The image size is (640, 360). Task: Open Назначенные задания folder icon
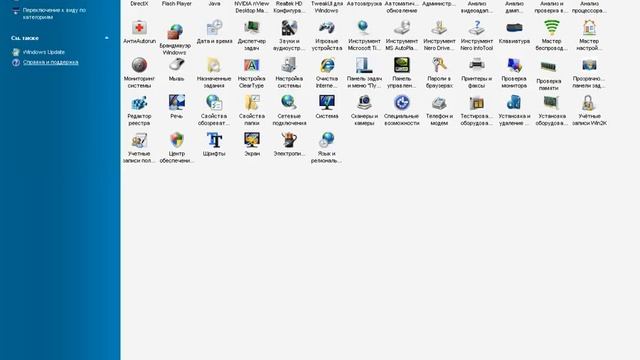214,65
